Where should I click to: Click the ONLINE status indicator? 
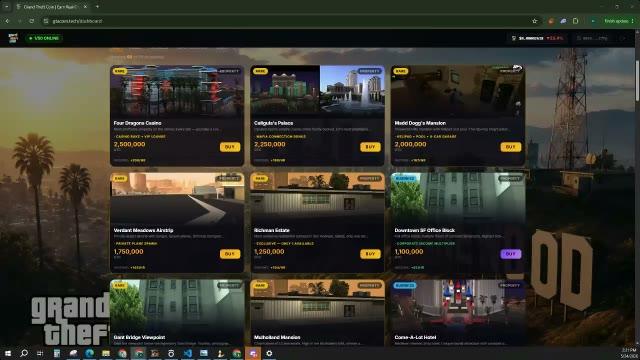click(44, 38)
